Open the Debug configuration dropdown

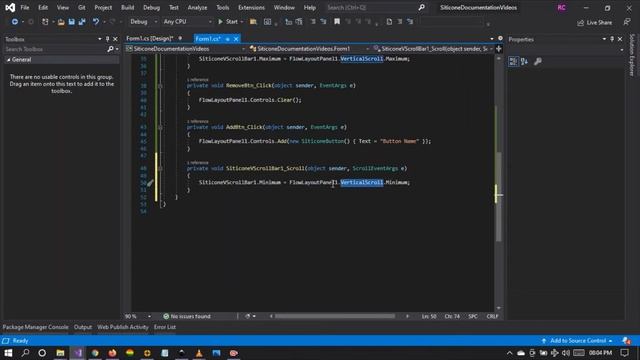[143, 22]
